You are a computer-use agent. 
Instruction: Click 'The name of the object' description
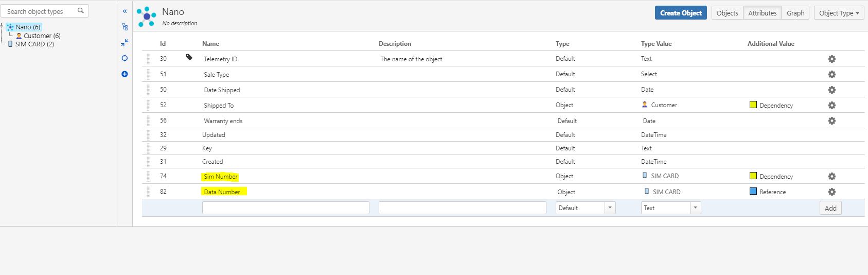(x=411, y=59)
